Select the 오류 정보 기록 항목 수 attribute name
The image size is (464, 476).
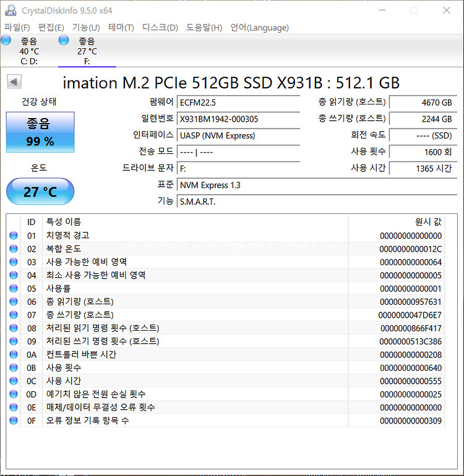(x=87, y=420)
